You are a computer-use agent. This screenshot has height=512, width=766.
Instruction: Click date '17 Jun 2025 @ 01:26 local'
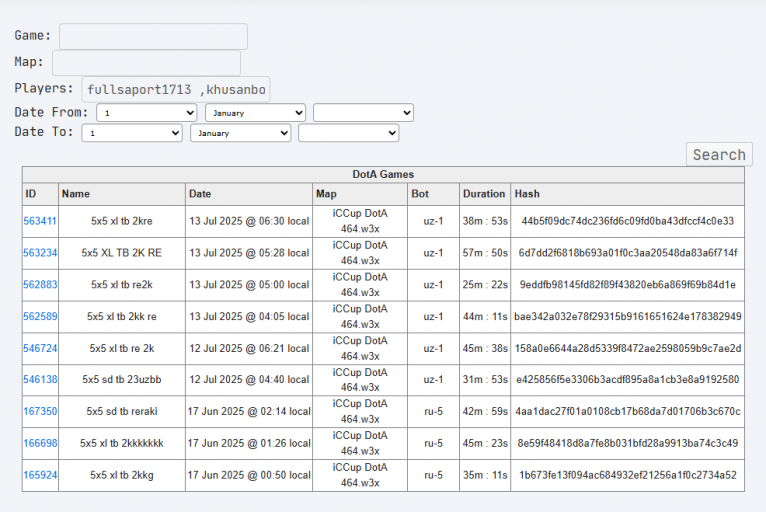pos(249,443)
